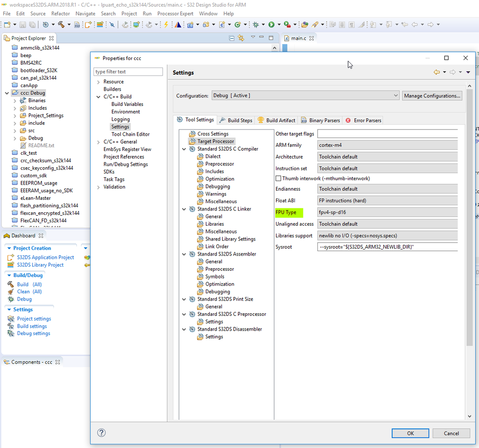Collapse Standard S32DS C Compiler node
Image resolution: width=479 pixels, height=448 pixels.
[x=184, y=149]
